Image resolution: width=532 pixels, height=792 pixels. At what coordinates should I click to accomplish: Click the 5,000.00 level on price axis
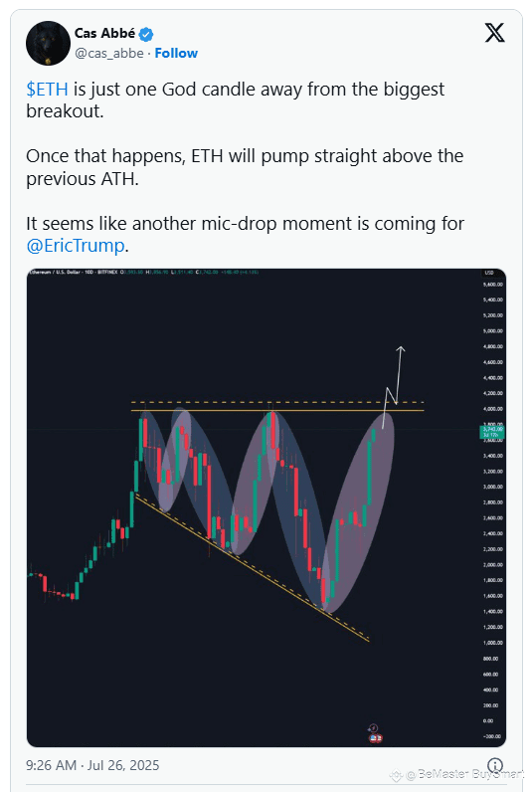tap(492, 331)
